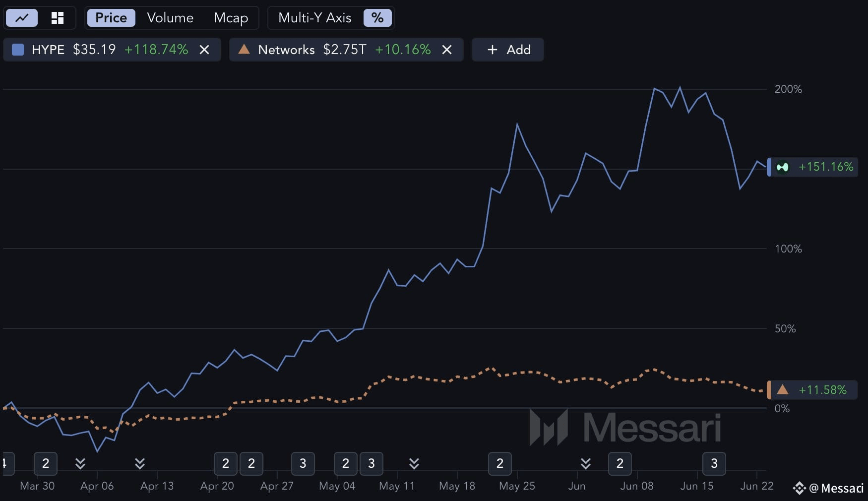The width and height of the screenshot is (868, 501).
Task: Select the Price tab
Action: pos(111,18)
